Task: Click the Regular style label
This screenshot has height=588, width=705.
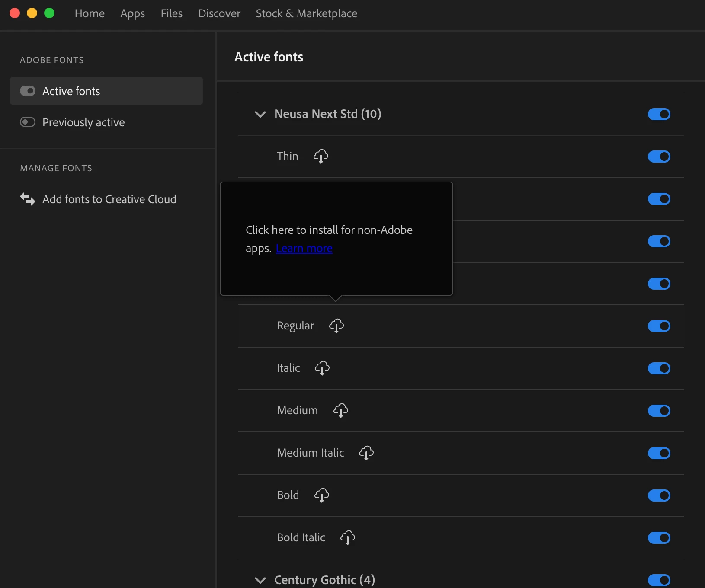Action: [295, 326]
